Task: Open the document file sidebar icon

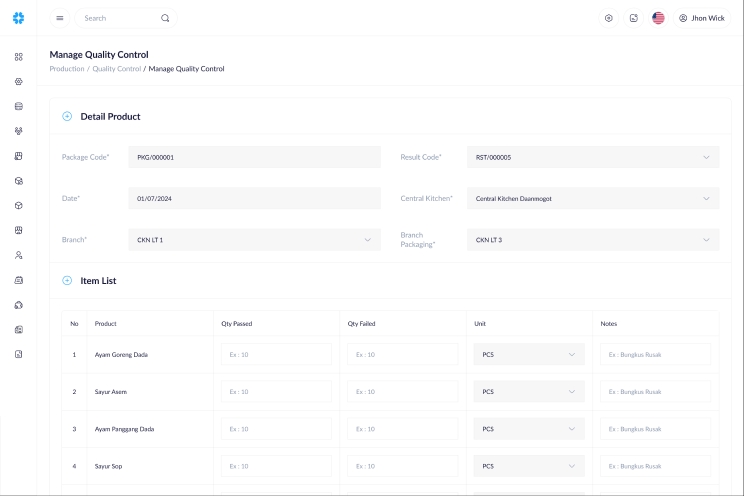Action: (19, 354)
